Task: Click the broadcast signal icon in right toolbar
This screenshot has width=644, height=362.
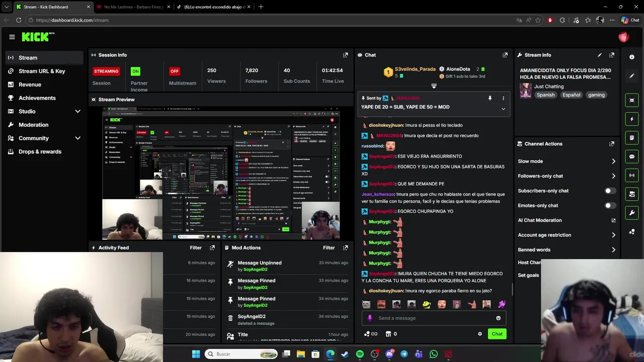Action: (x=632, y=175)
